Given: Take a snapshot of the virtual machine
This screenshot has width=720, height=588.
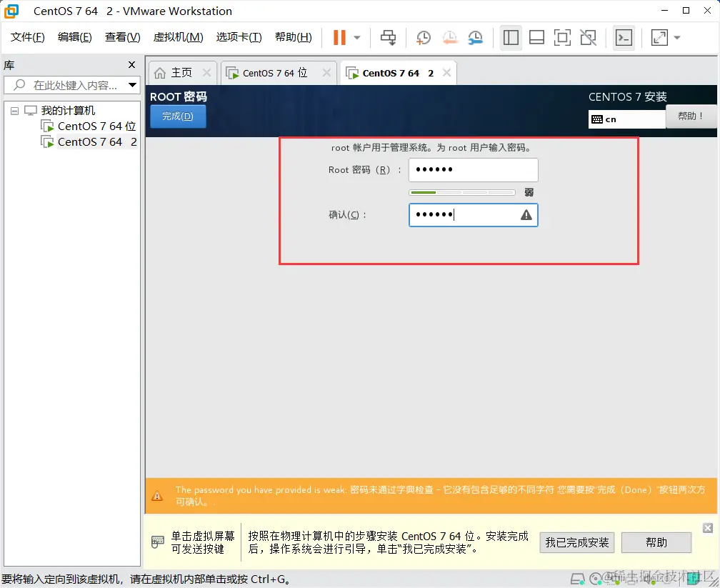Looking at the screenshot, I should (423, 38).
